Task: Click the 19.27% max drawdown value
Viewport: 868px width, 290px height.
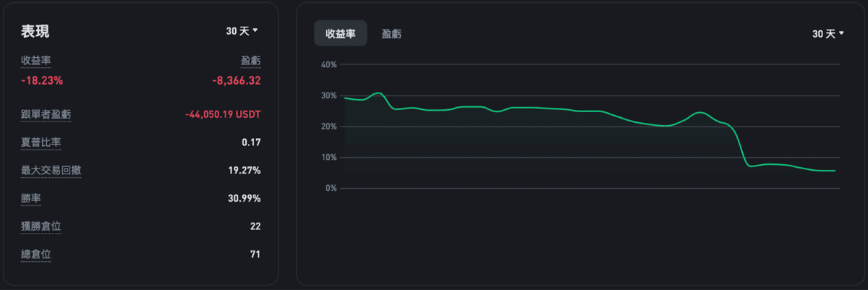Action: tap(244, 171)
